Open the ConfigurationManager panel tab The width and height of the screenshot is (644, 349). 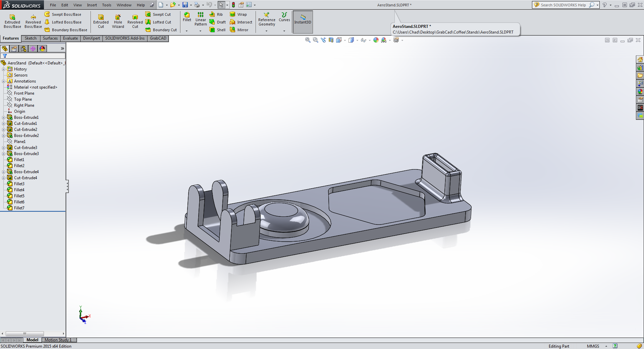pos(23,49)
